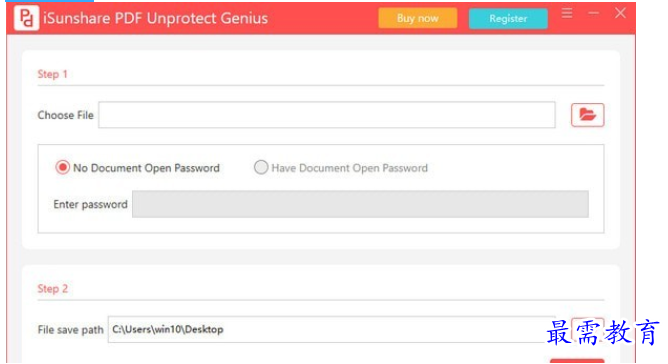This screenshot has width=668, height=364.
Task: Click the iSunshare PDF app logo icon
Action: (x=26, y=18)
